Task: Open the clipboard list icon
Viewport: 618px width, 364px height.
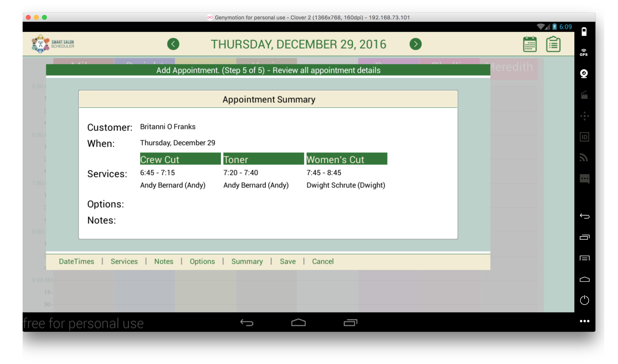Action: coord(553,44)
